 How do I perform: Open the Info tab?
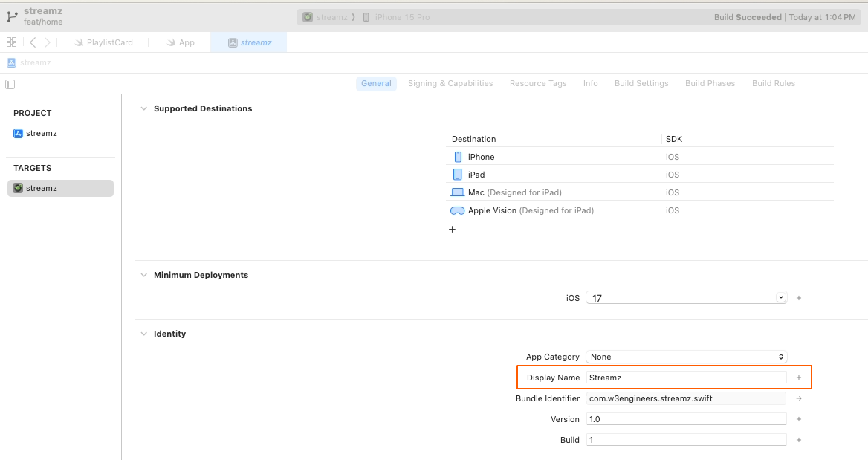(x=591, y=83)
